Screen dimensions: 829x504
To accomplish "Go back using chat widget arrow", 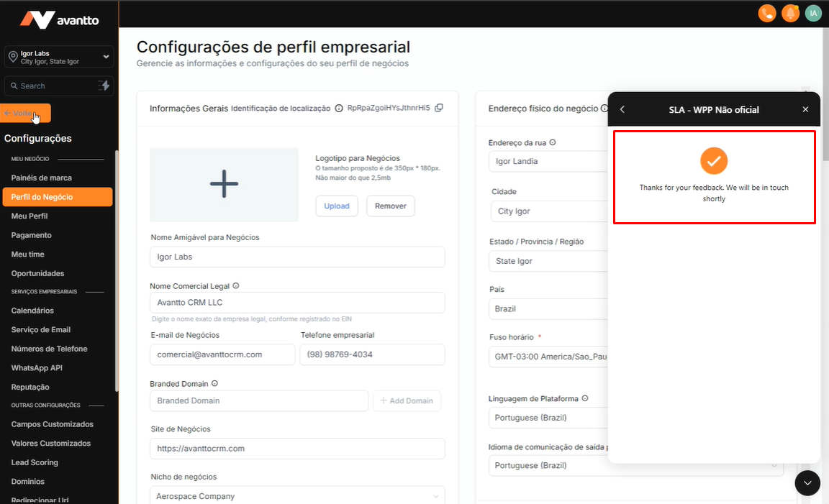I will coord(622,109).
